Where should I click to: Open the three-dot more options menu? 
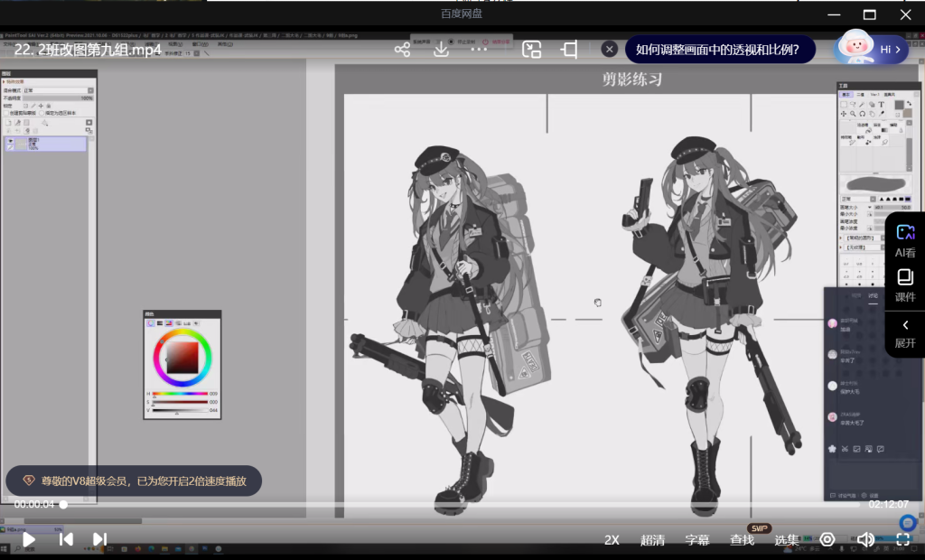point(480,50)
